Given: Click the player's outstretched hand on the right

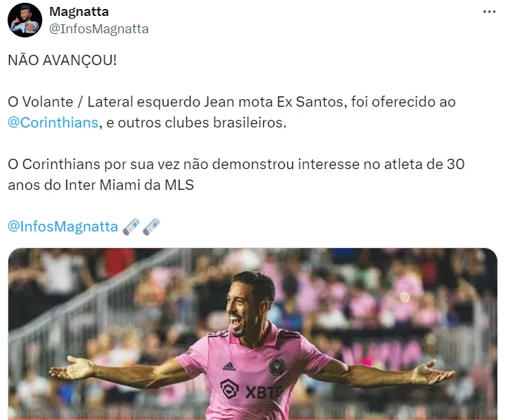Looking at the screenshot, I should (434, 372).
